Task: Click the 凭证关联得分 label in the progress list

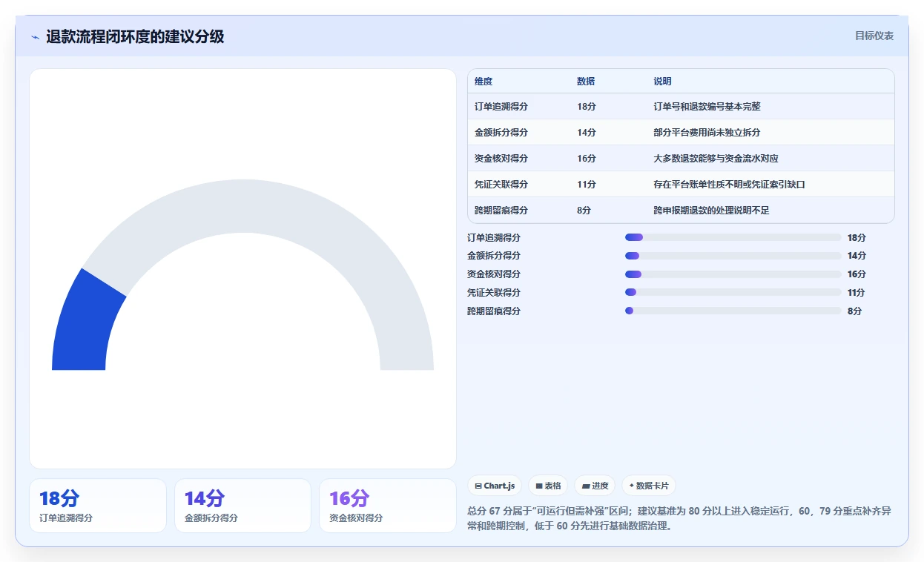Action: coord(494,292)
